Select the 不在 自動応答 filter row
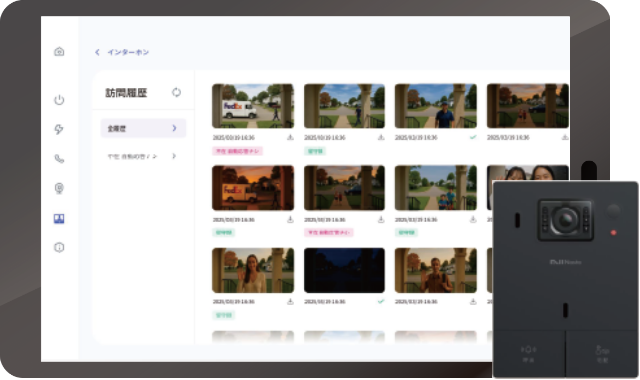 [x=143, y=156]
